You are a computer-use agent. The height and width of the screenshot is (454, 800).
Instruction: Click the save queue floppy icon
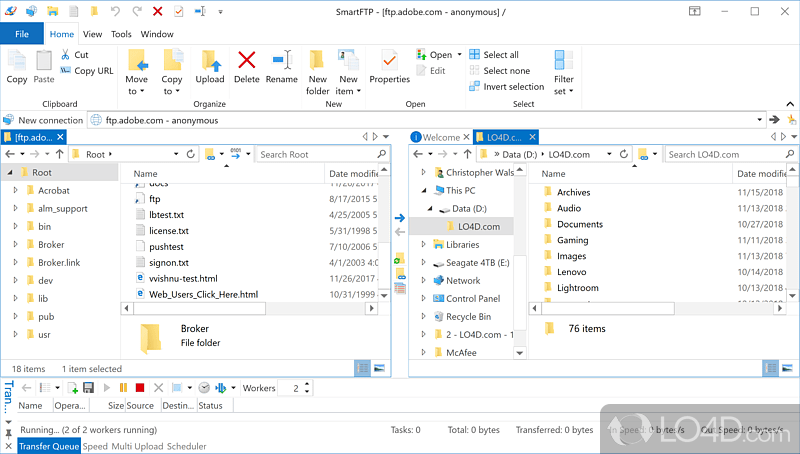click(88, 388)
